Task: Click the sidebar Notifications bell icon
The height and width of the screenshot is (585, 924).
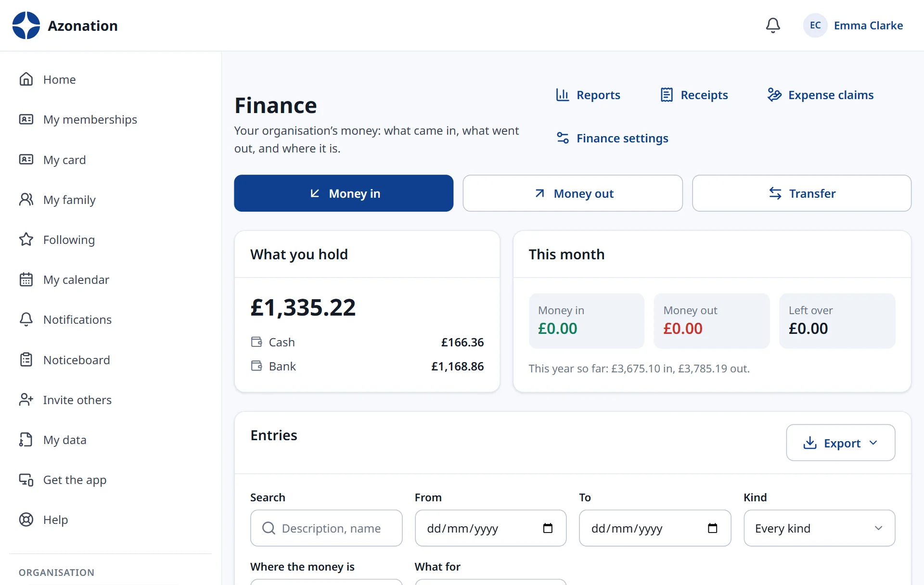Action: (x=26, y=319)
